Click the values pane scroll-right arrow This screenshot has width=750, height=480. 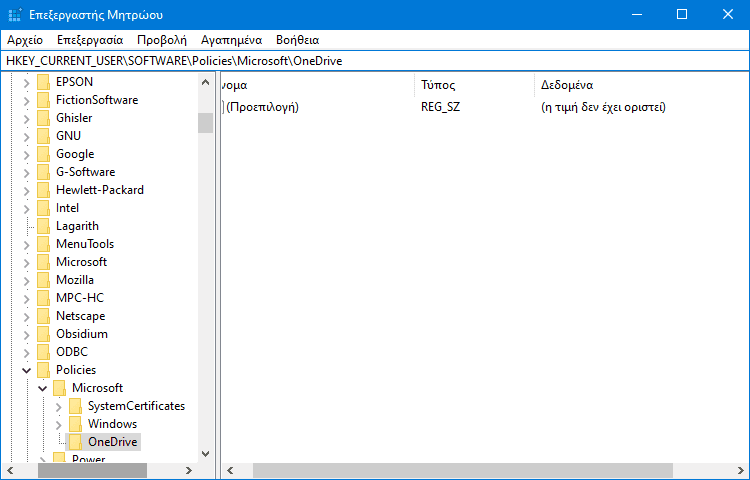click(740, 471)
